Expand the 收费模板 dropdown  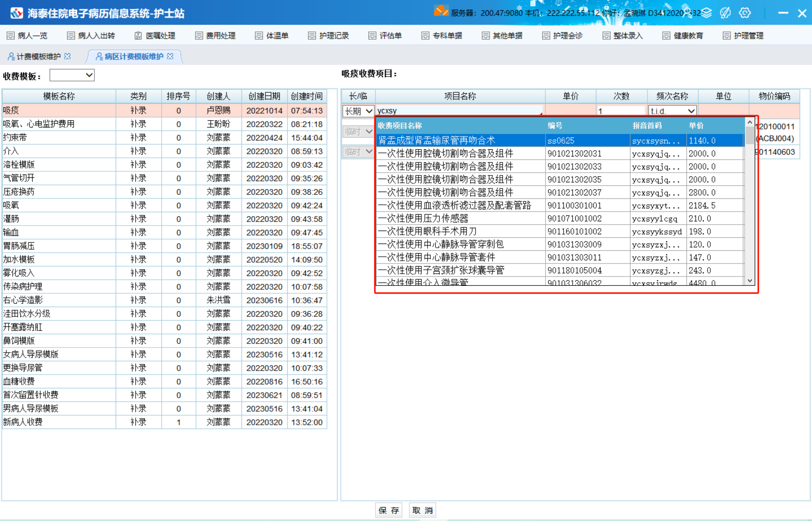pyautogui.click(x=89, y=75)
